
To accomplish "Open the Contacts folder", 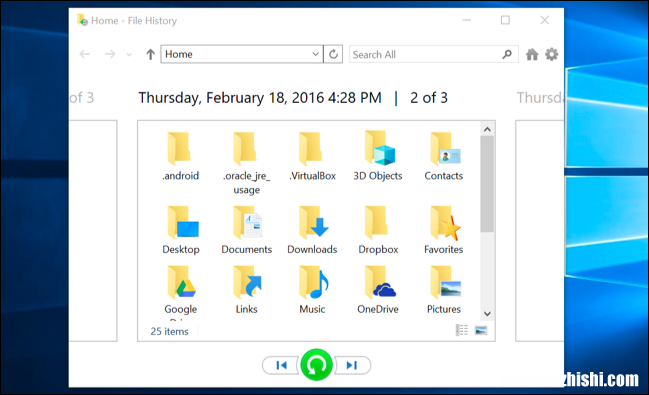I will click(x=444, y=157).
